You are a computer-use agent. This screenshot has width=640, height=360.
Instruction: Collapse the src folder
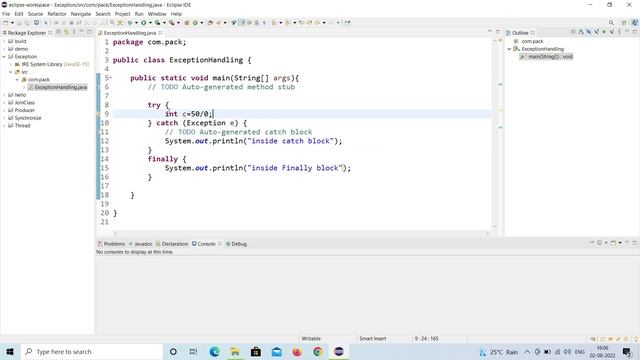pyautogui.click(x=11, y=72)
